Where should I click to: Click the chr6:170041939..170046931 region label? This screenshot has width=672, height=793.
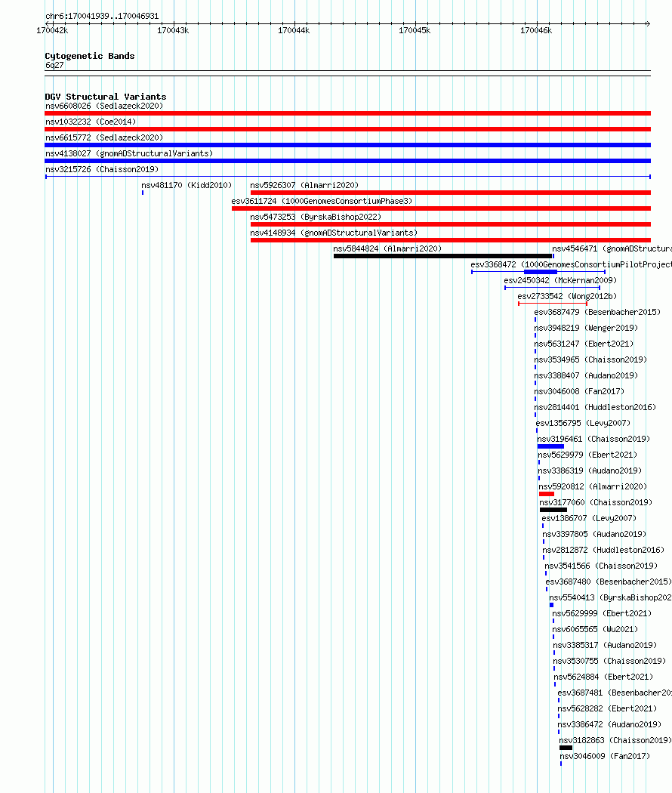(x=102, y=16)
